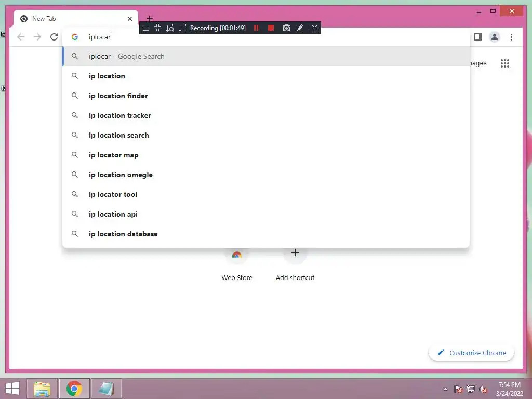The width and height of the screenshot is (532, 399).
Task: Open the taskbar clock showing 7:54 PM
Action: (510, 389)
